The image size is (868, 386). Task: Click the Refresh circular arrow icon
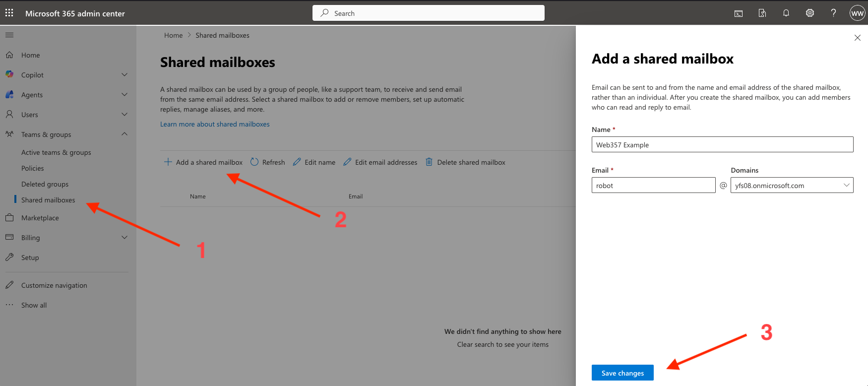(x=254, y=162)
